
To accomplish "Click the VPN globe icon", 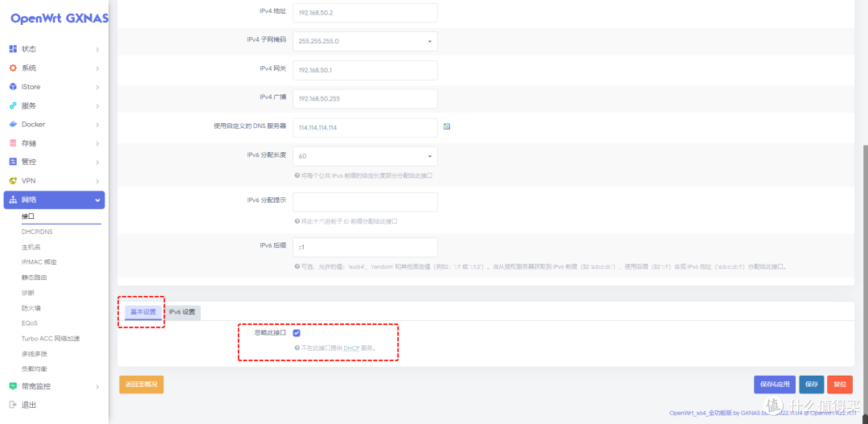I will (x=14, y=181).
